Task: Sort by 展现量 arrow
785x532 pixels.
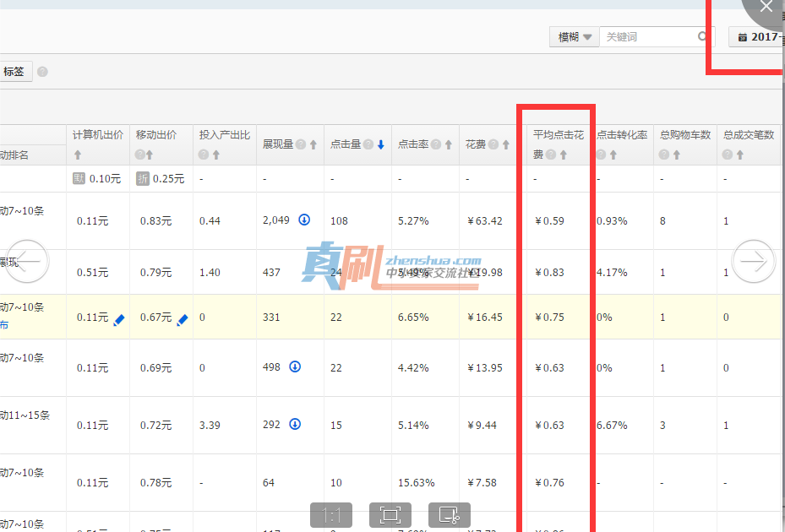Action: [313, 144]
